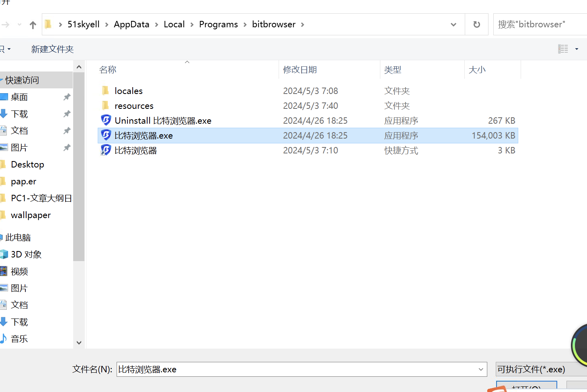Select the 比特浏览器 shortcut icon
This screenshot has width=587, height=392.
(x=106, y=150)
